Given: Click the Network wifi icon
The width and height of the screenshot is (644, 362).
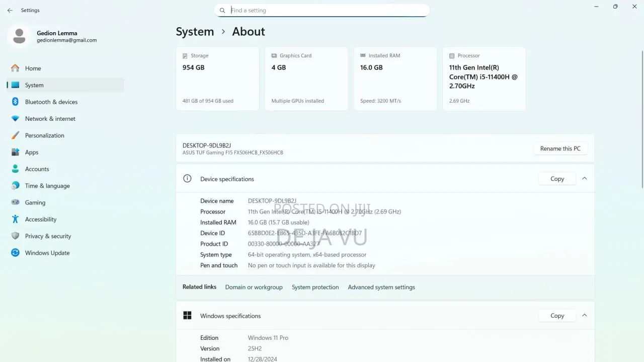Looking at the screenshot, I should pos(15,119).
